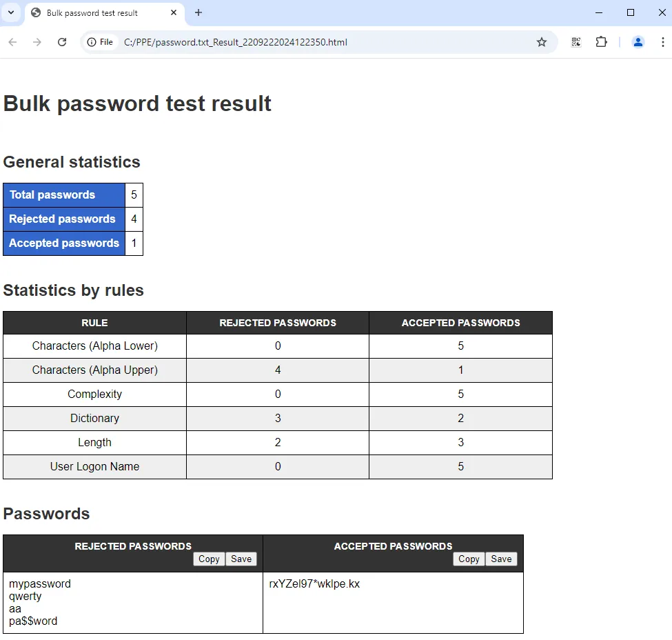Click the 'Bulk password test result' heading
This screenshot has height=640, width=672.
pos(137,104)
